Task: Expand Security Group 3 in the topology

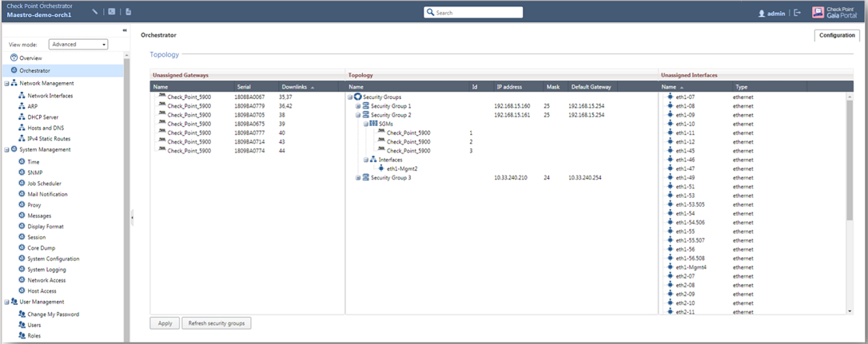Action: [x=358, y=178]
